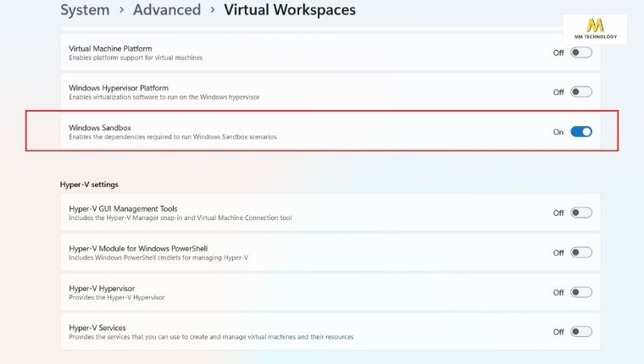Disable the Windows Sandbox toggle

click(581, 132)
